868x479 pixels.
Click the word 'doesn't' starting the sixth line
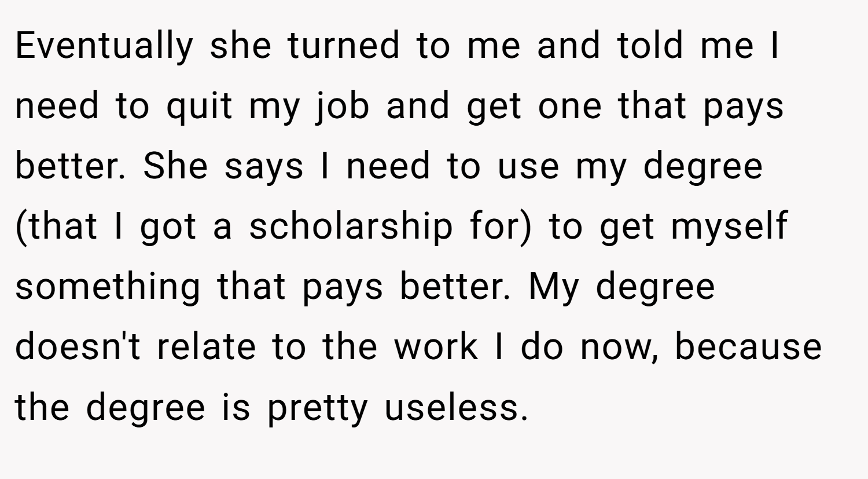[x=78, y=346]
